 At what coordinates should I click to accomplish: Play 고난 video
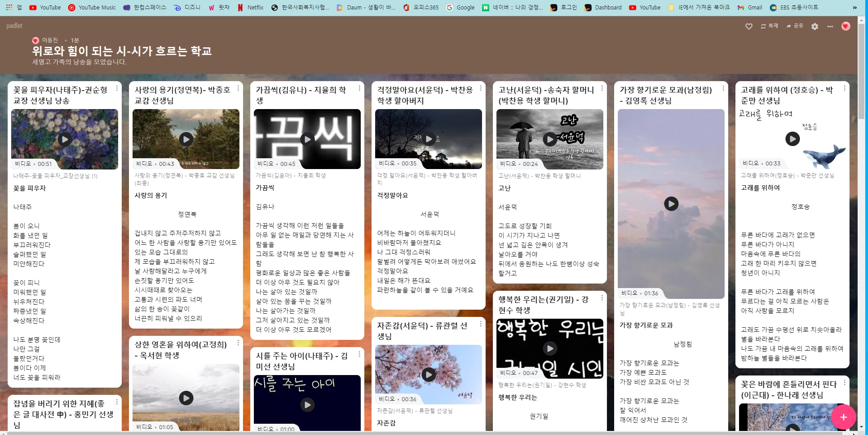point(550,139)
